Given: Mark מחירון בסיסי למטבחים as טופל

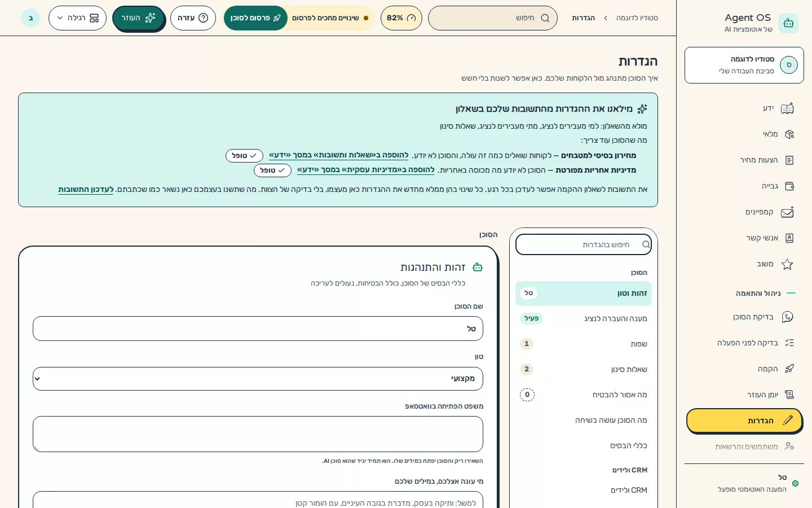Looking at the screenshot, I should click(x=244, y=156).
